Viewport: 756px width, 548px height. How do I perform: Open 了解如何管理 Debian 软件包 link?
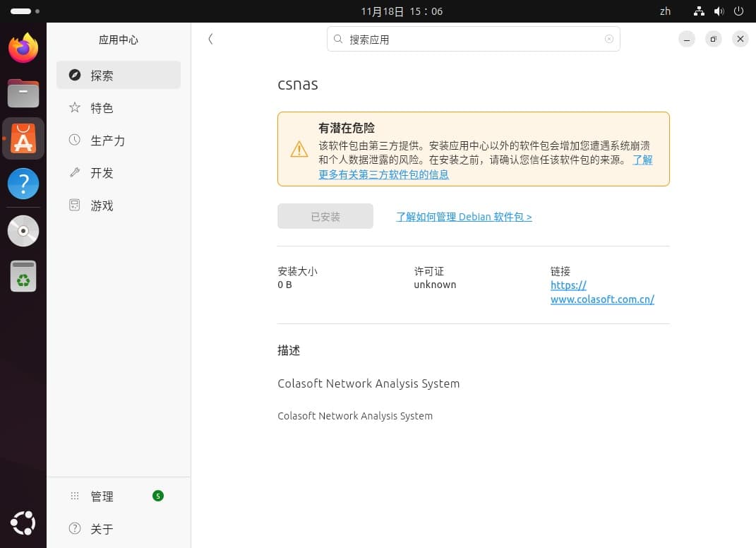pyautogui.click(x=464, y=217)
